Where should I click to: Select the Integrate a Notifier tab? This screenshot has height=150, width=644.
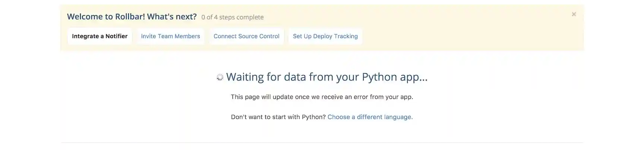pyautogui.click(x=100, y=36)
